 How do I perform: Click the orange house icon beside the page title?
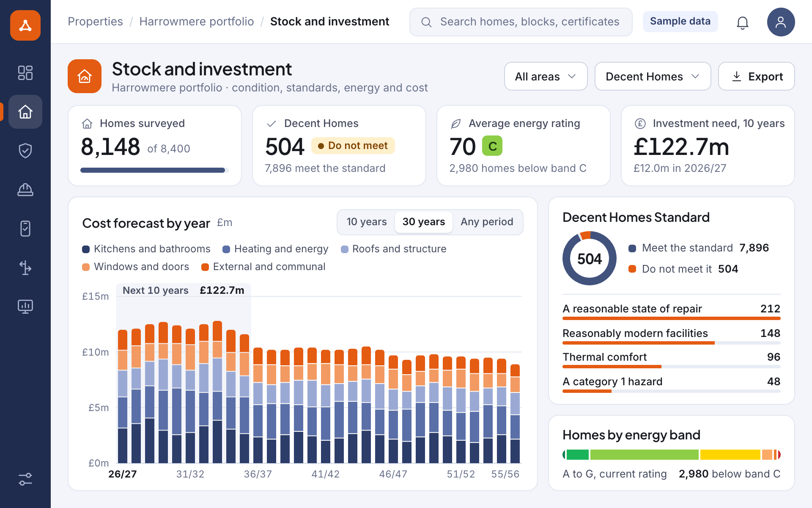click(x=85, y=76)
